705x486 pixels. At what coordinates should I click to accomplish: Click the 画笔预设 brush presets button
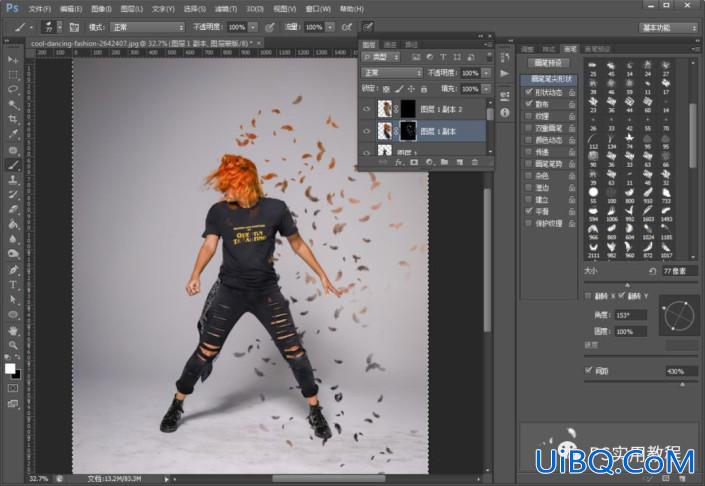coord(548,62)
